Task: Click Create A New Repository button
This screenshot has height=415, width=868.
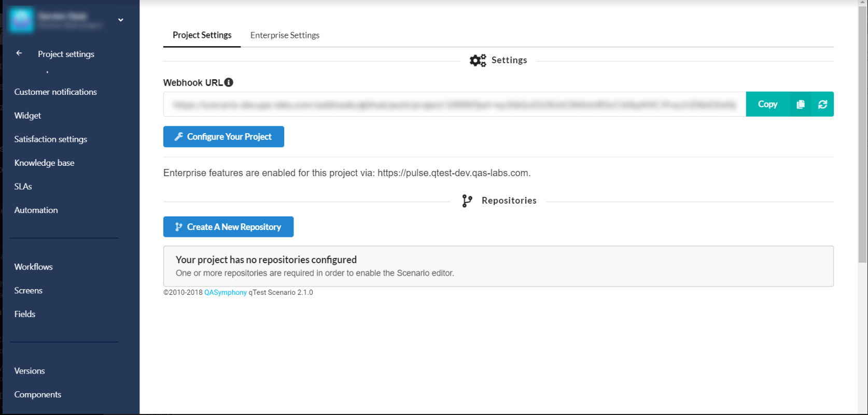Action: pyautogui.click(x=228, y=227)
